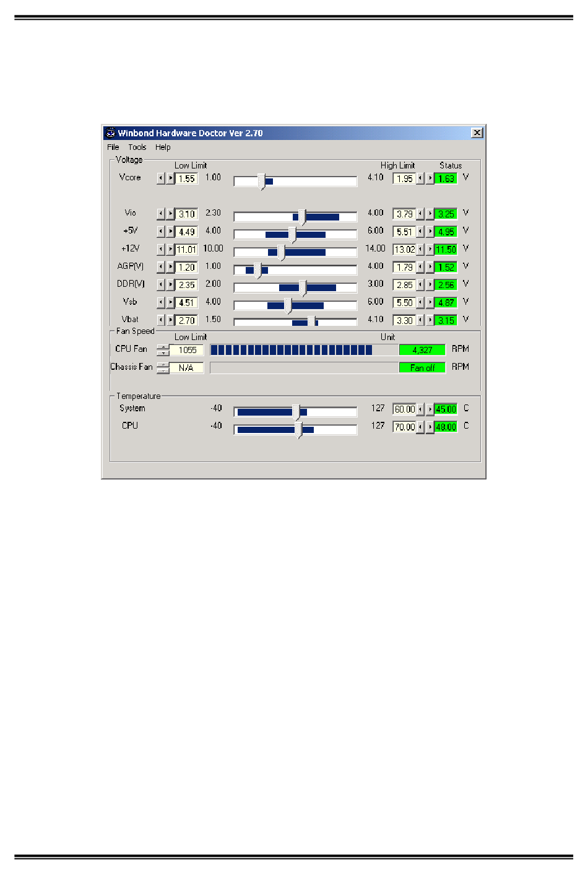Click the +5V status value 4.95
588x874 pixels.
pos(446,232)
